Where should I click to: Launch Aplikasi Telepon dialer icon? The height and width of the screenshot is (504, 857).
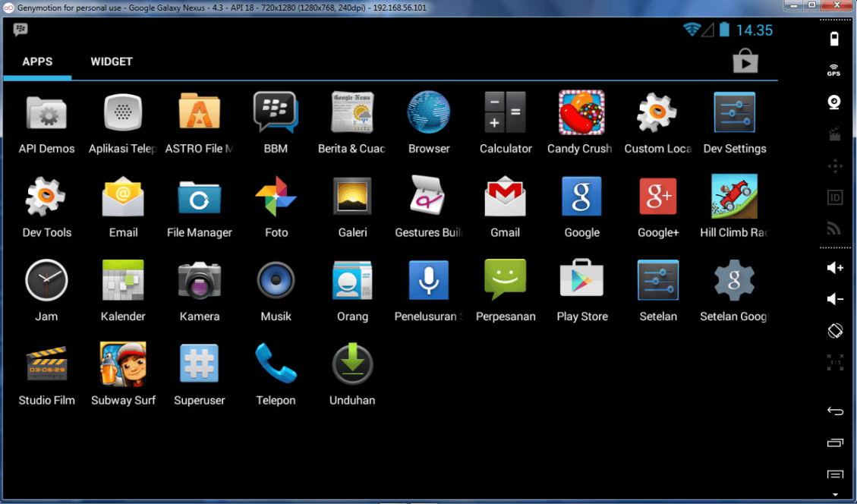click(123, 112)
